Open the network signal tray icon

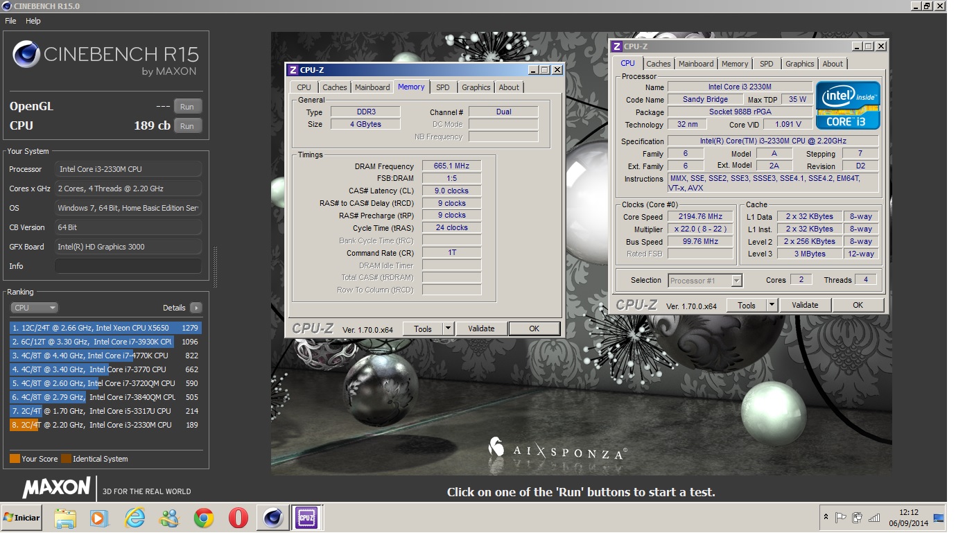(x=874, y=517)
